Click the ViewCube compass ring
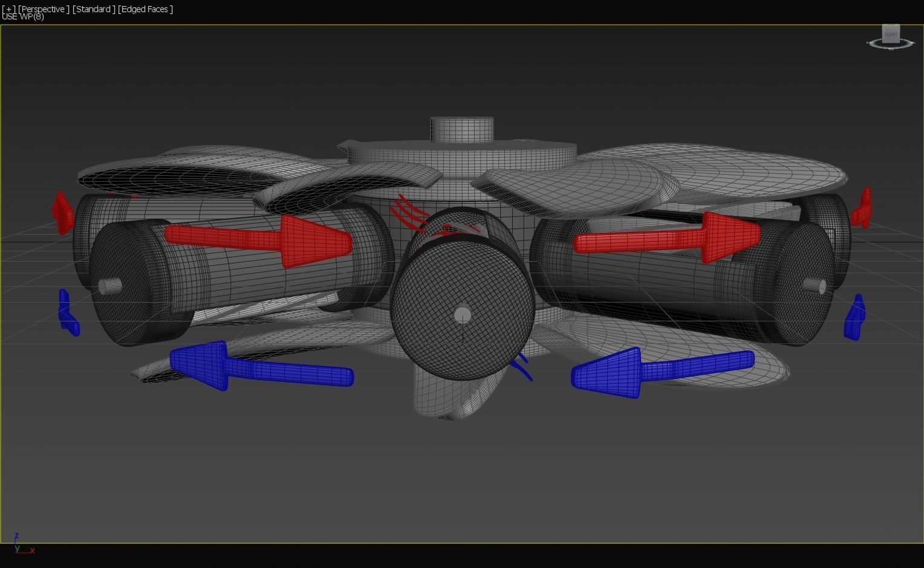 (891, 44)
